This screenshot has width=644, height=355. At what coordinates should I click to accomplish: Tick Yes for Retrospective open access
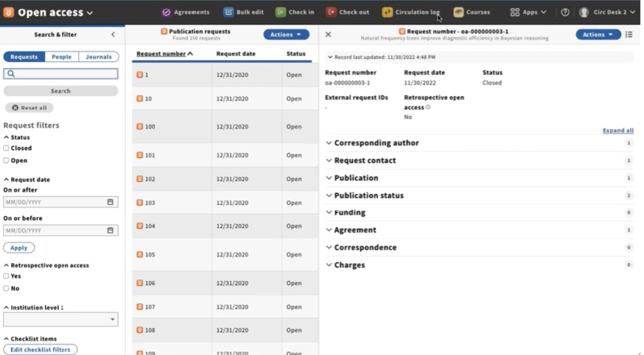pyautogui.click(x=7, y=276)
